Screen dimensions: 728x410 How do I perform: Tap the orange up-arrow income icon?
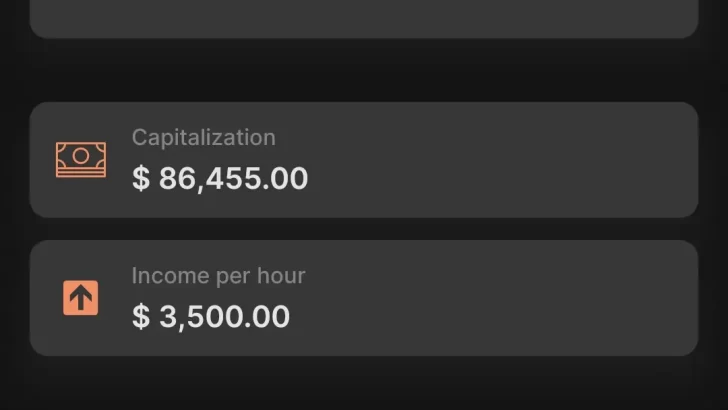point(81,297)
